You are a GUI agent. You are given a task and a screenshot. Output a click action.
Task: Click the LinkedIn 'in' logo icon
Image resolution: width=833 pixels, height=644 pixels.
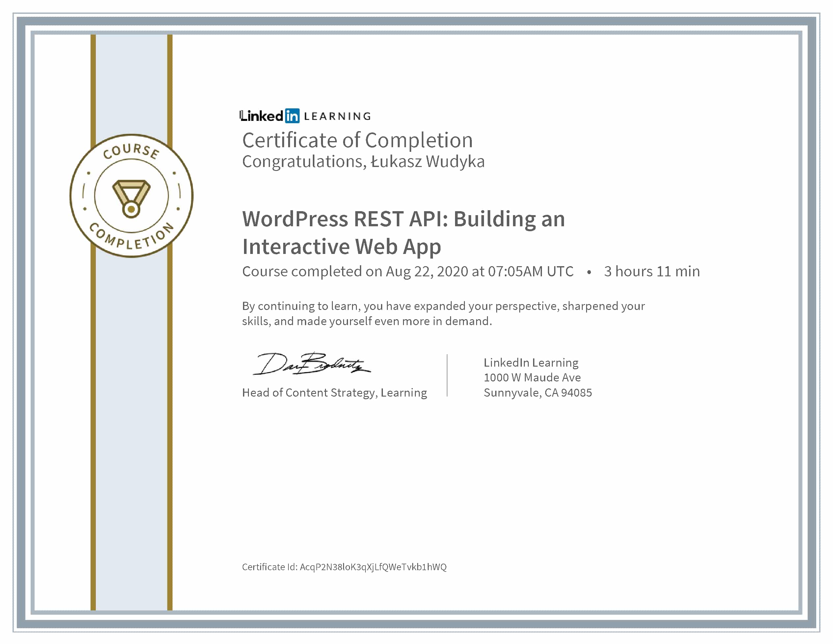pos(292,116)
